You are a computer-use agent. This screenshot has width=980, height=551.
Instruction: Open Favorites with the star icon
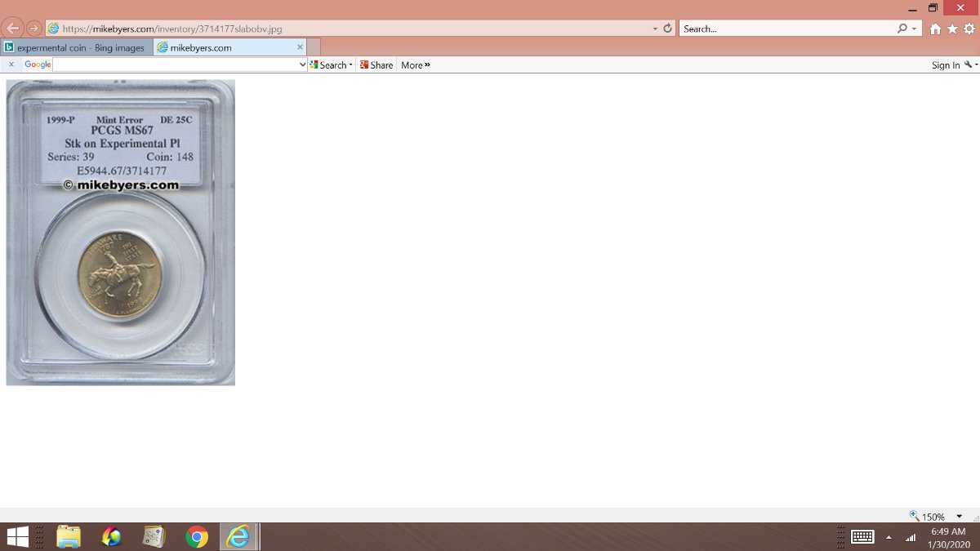point(952,29)
